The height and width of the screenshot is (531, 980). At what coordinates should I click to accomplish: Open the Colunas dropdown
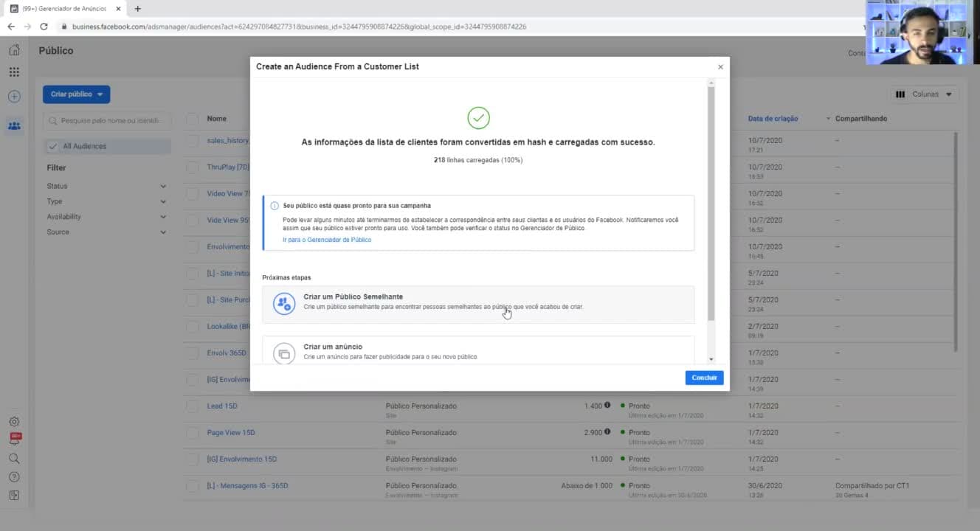924,94
